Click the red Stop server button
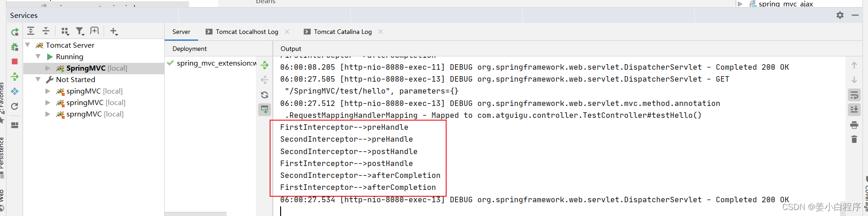Image resolution: width=868 pixels, height=216 pixels. tap(15, 61)
